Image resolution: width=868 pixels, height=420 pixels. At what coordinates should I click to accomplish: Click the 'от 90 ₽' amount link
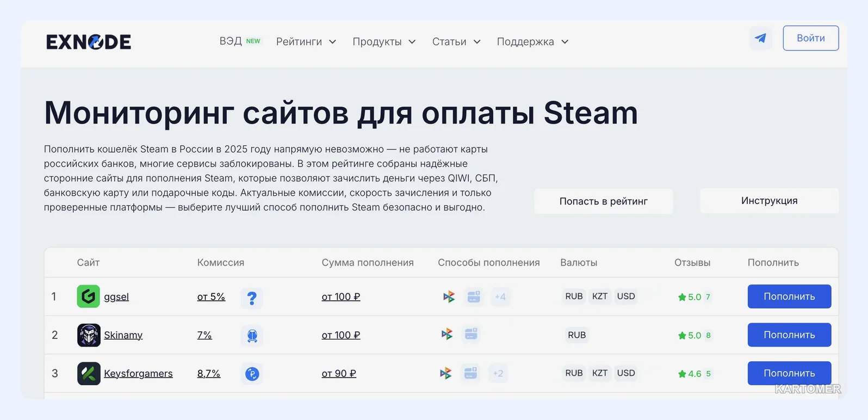339,374
